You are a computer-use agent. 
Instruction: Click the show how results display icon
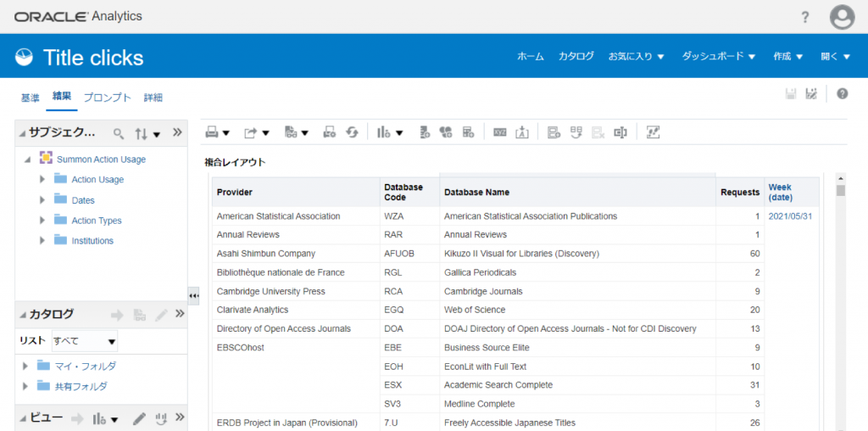click(x=654, y=132)
